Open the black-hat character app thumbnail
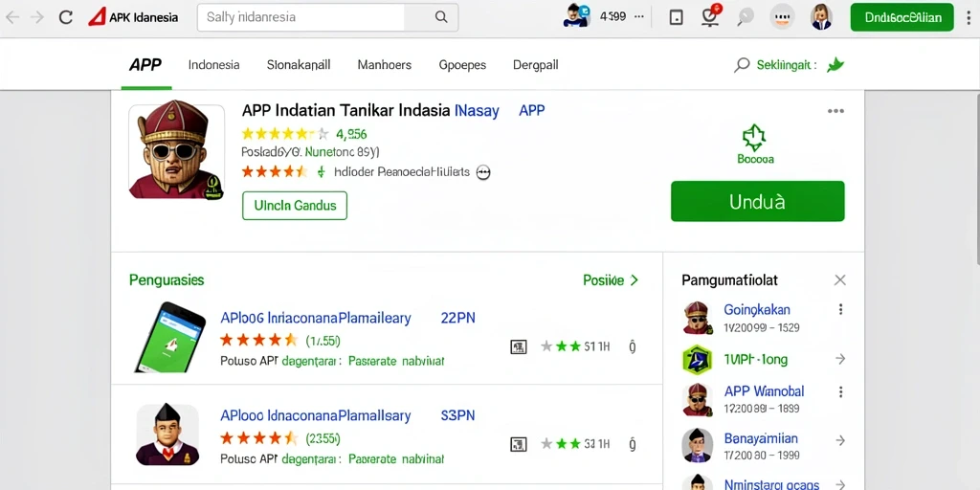This screenshot has width=980, height=490. pyautogui.click(x=167, y=434)
